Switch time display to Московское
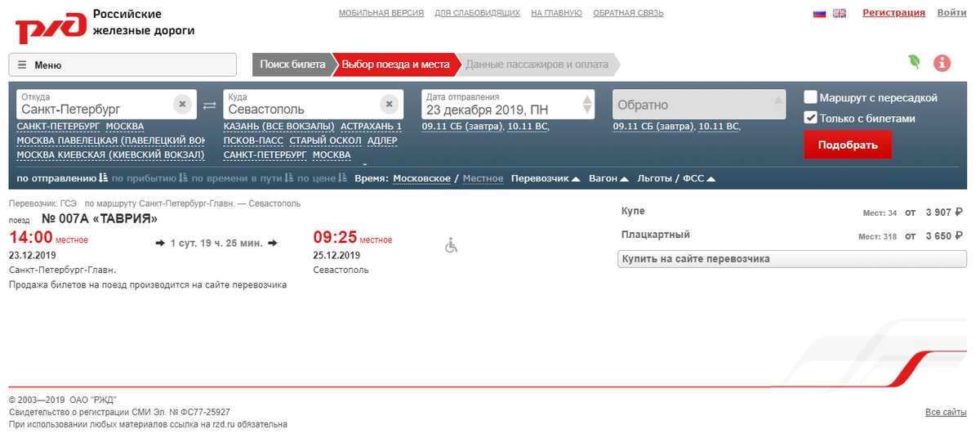 tap(422, 178)
